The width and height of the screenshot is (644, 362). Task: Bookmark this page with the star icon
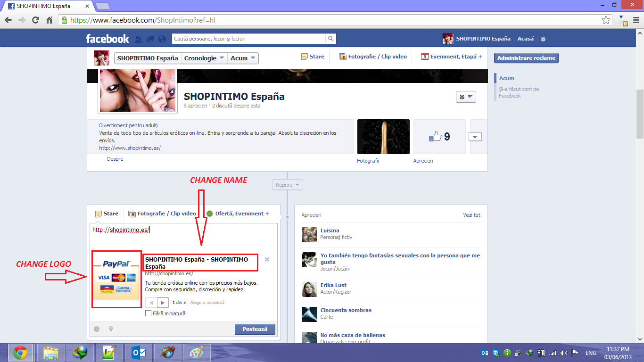tap(606, 20)
